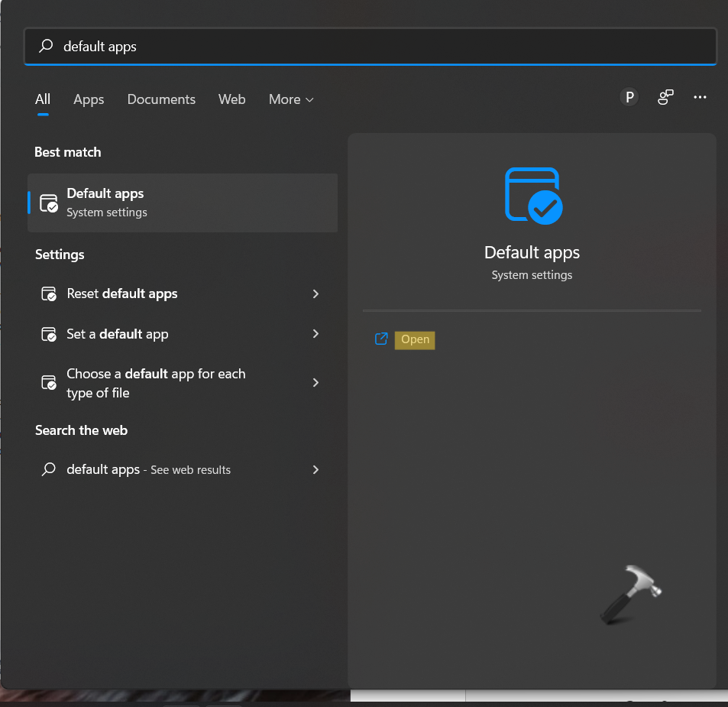Click the search field containing default apps
The height and width of the screenshot is (707, 728).
point(382,47)
